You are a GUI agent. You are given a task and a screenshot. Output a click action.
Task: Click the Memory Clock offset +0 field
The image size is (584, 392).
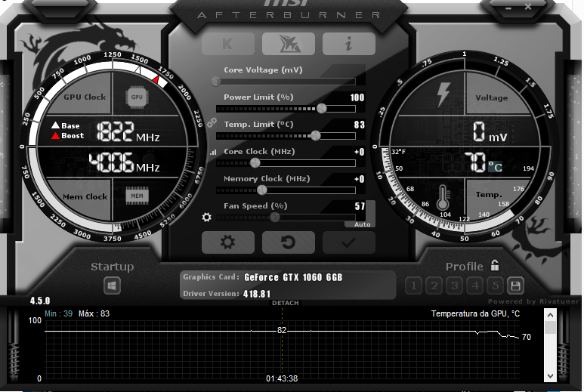pos(359,179)
